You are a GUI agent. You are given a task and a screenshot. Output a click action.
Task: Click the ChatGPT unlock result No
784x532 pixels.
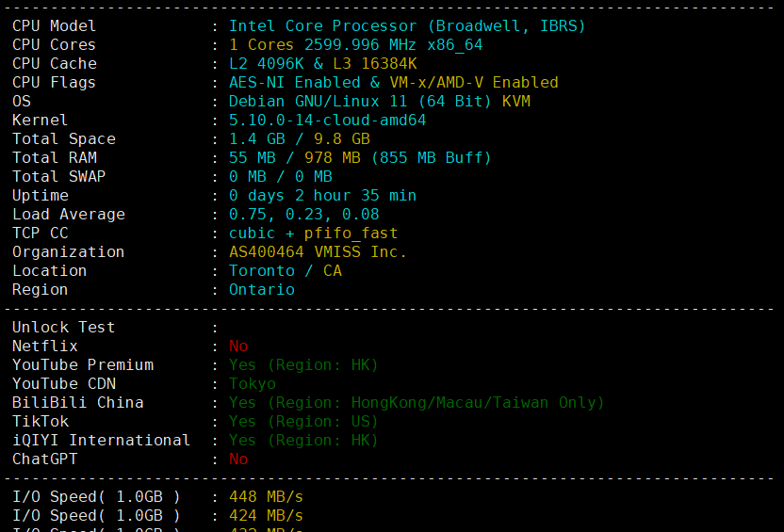click(238, 459)
